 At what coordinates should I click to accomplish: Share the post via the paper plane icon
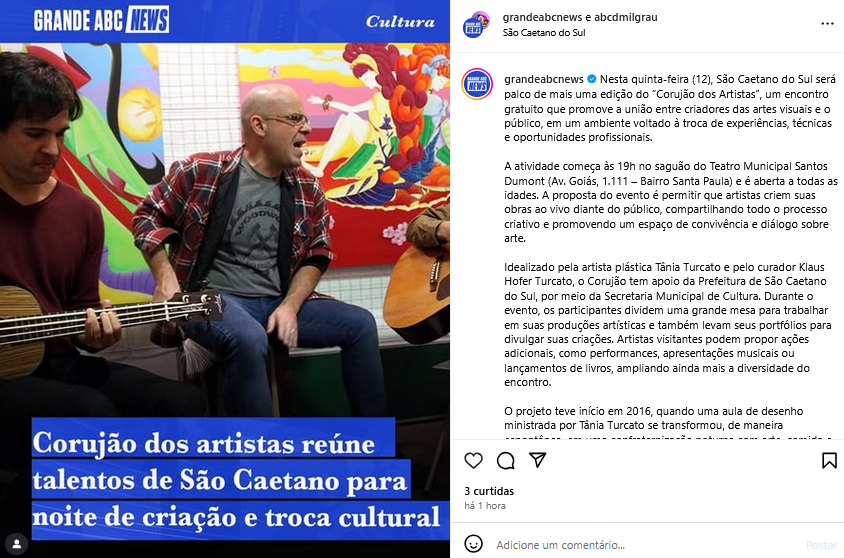click(x=538, y=460)
